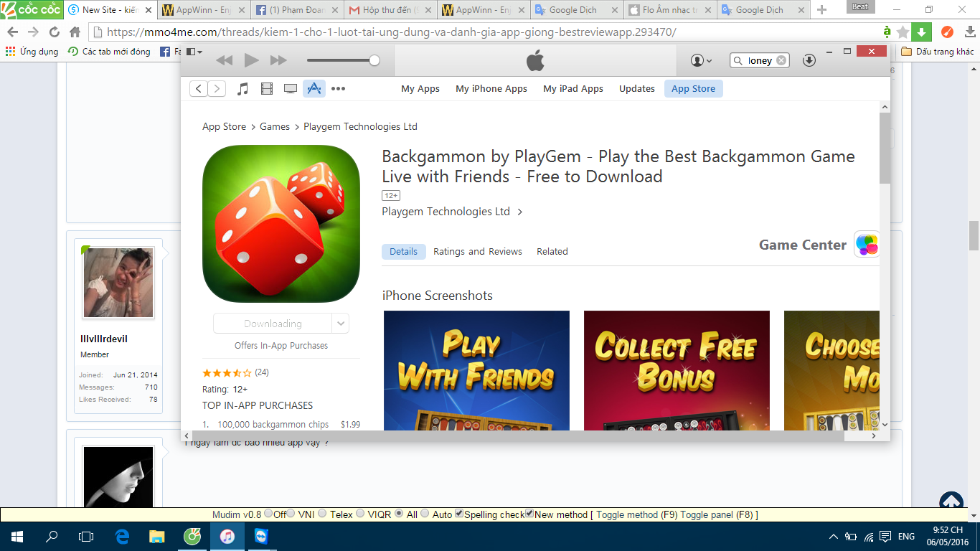Screen dimensions: 980x551
Task: Select the App Store tab in iTunes
Action: [x=693, y=89]
